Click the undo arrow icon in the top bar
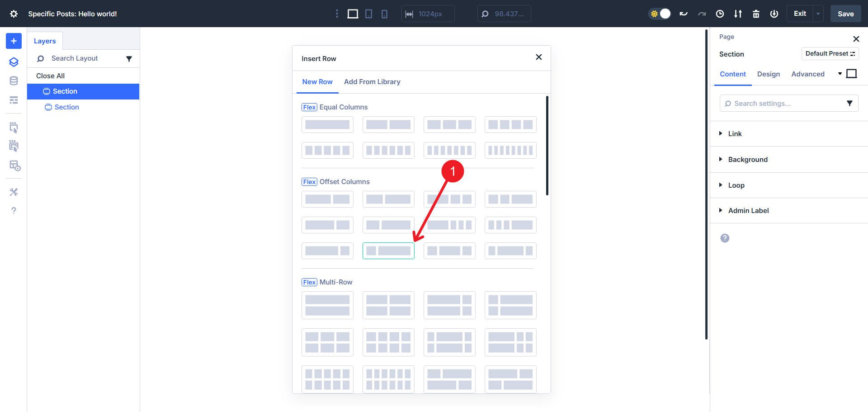 pyautogui.click(x=684, y=14)
